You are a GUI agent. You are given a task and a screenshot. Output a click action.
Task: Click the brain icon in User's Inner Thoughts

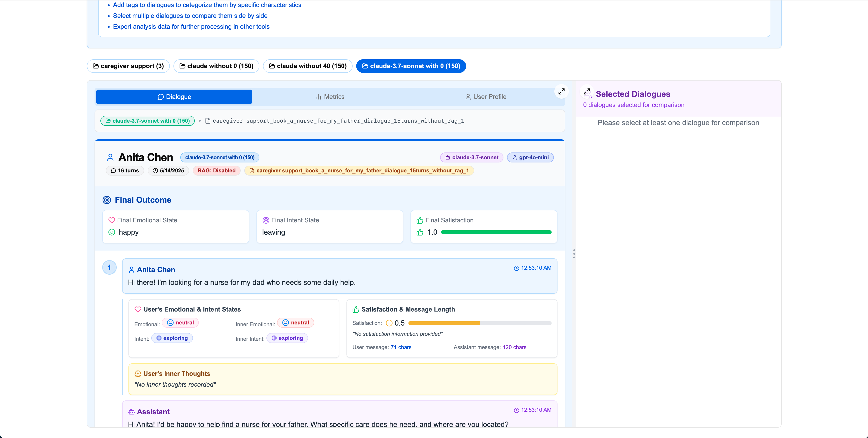[x=138, y=374]
